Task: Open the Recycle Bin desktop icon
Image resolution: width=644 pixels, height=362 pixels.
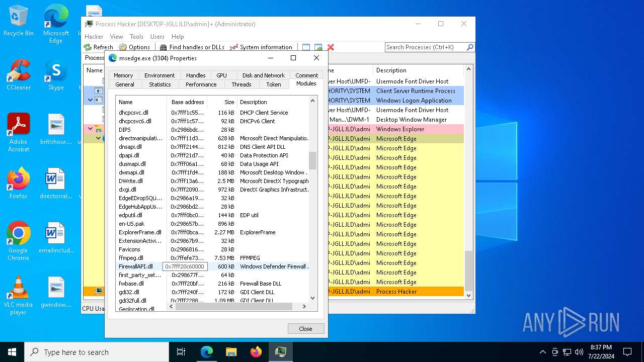Action: click(x=19, y=21)
